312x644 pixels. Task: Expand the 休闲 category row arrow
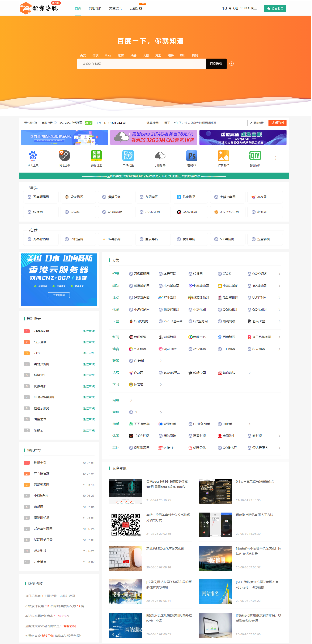(279, 436)
